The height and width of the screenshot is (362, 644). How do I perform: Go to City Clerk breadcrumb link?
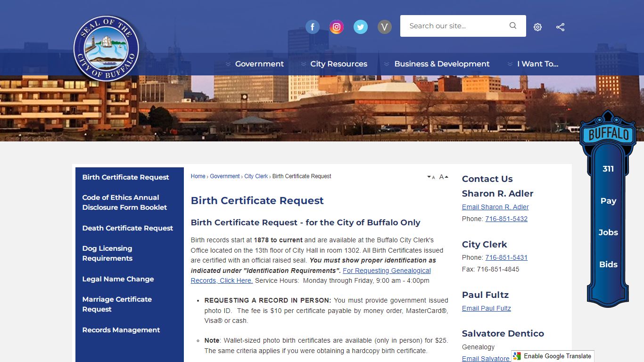[256, 176]
